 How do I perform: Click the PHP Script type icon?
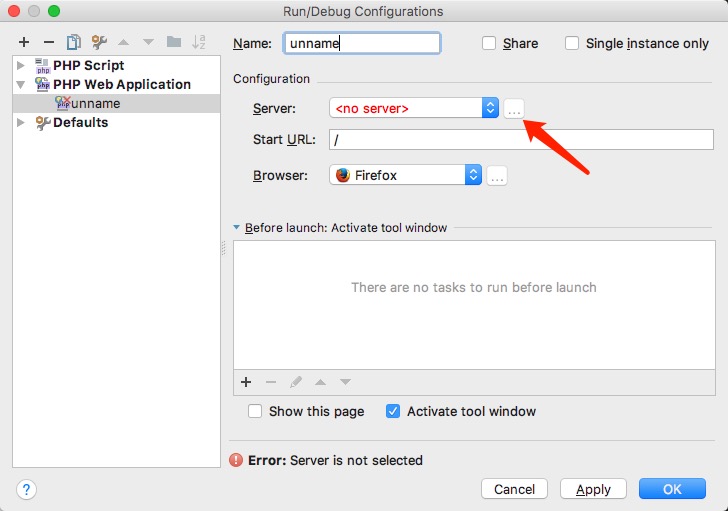pyautogui.click(x=43, y=65)
